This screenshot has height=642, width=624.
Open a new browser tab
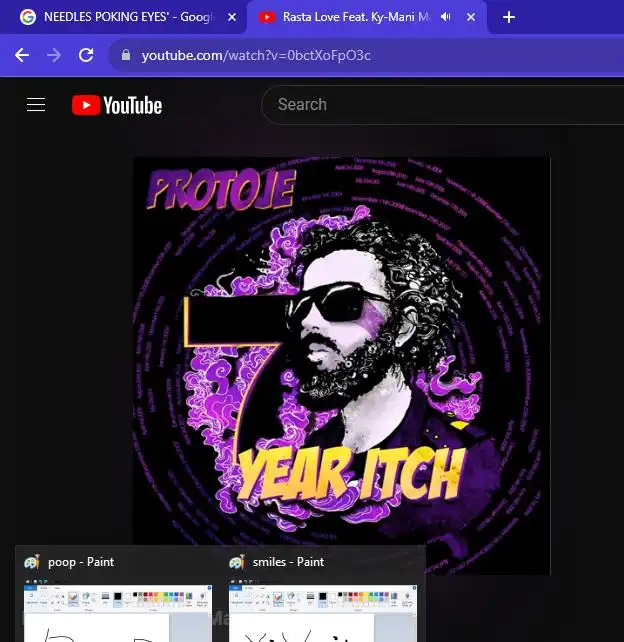(x=509, y=17)
